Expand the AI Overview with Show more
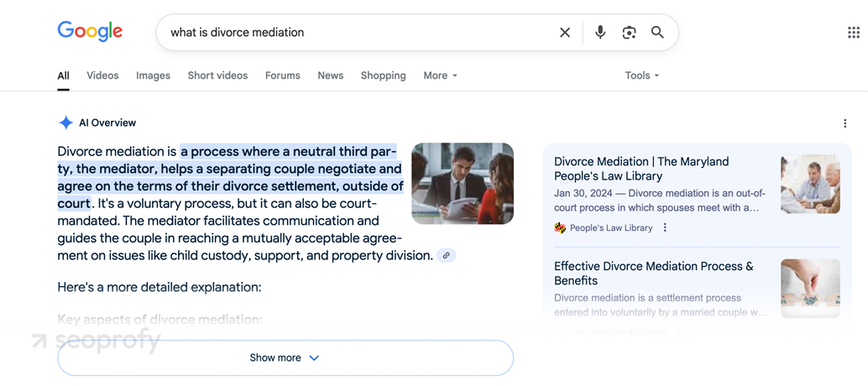Image resolution: width=868 pixels, height=386 pixels. (285, 357)
